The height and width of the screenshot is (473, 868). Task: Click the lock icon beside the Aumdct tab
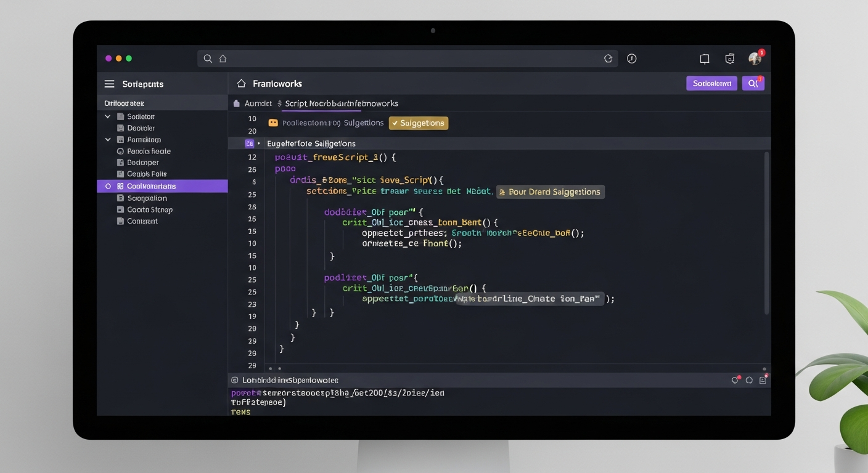(x=237, y=103)
